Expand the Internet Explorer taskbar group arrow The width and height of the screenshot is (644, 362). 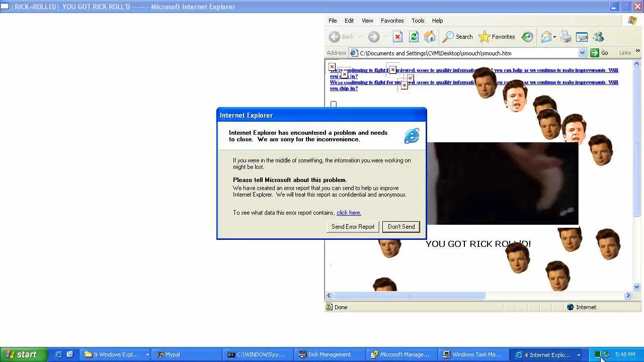click(579, 354)
